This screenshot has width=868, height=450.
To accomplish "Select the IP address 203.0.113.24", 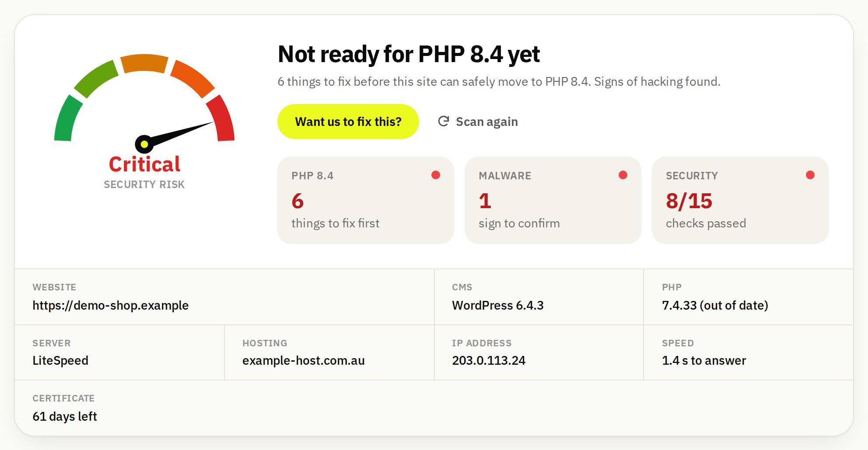I will click(x=489, y=360).
